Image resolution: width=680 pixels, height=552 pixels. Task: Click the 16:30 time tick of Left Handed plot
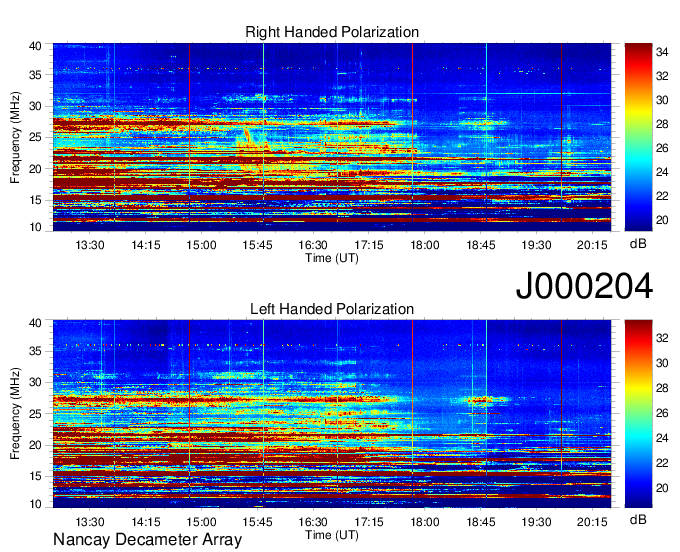(313, 522)
